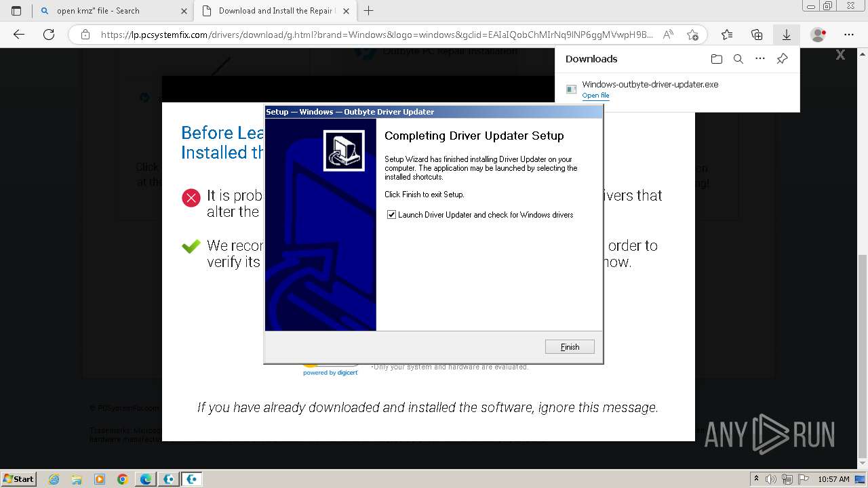Open the browser profile avatar
The height and width of the screenshot is (488, 868).
click(818, 35)
